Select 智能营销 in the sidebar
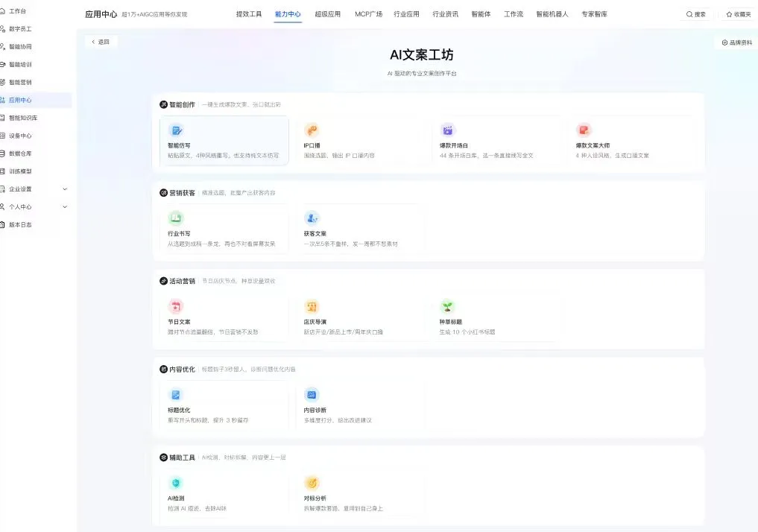 [x=20, y=83]
